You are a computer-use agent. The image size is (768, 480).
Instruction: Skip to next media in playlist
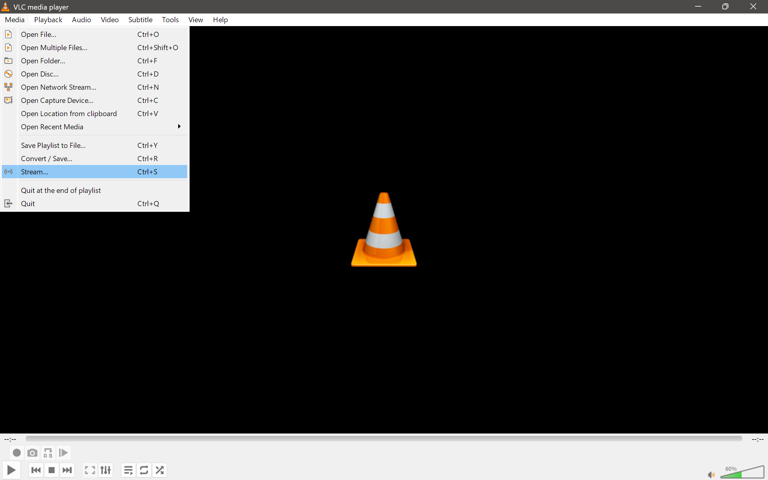[x=67, y=470]
